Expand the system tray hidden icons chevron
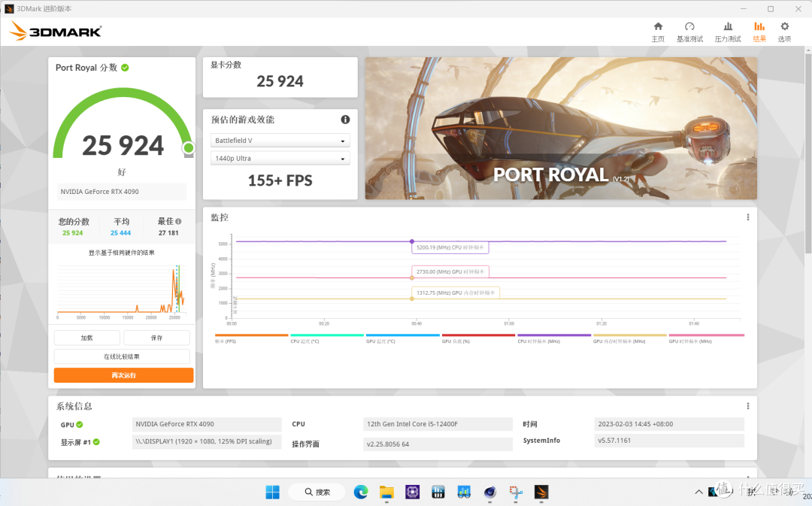 pyautogui.click(x=698, y=492)
